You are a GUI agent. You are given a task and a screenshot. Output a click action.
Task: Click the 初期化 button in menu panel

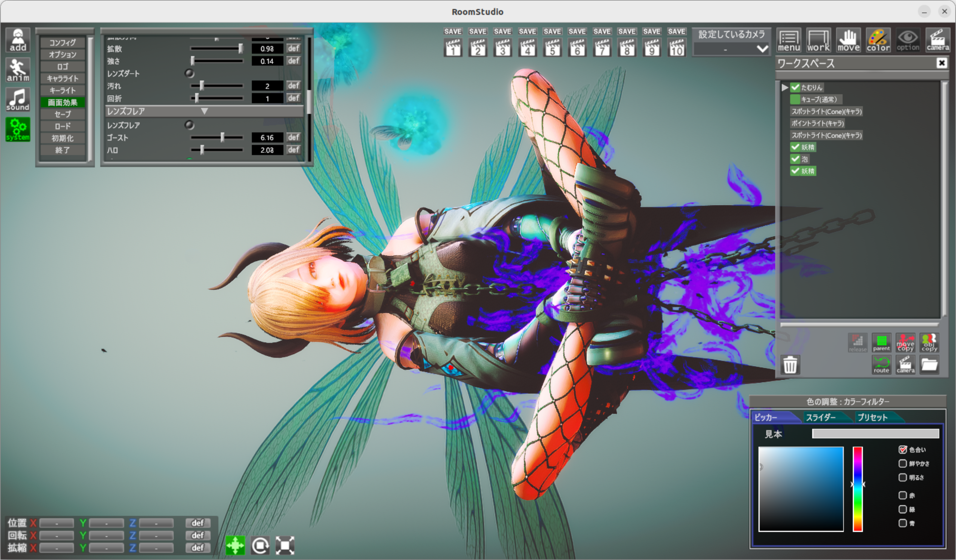(63, 138)
